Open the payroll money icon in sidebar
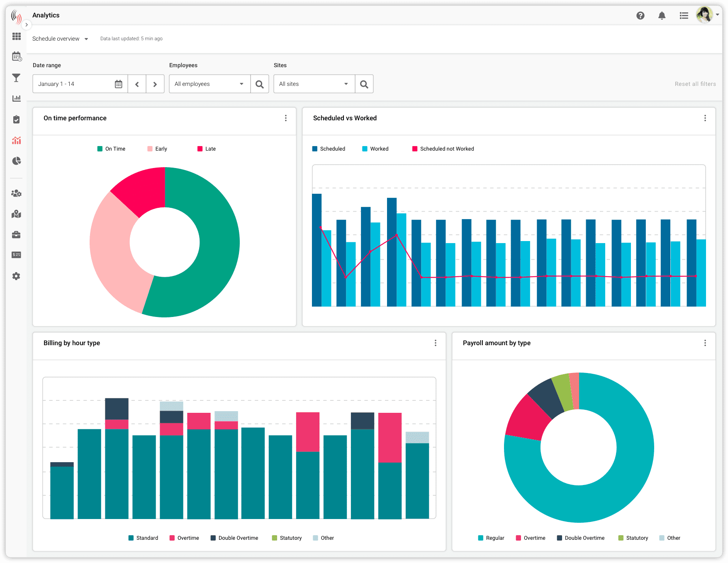This screenshot has height=563, width=728. click(x=16, y=254)
